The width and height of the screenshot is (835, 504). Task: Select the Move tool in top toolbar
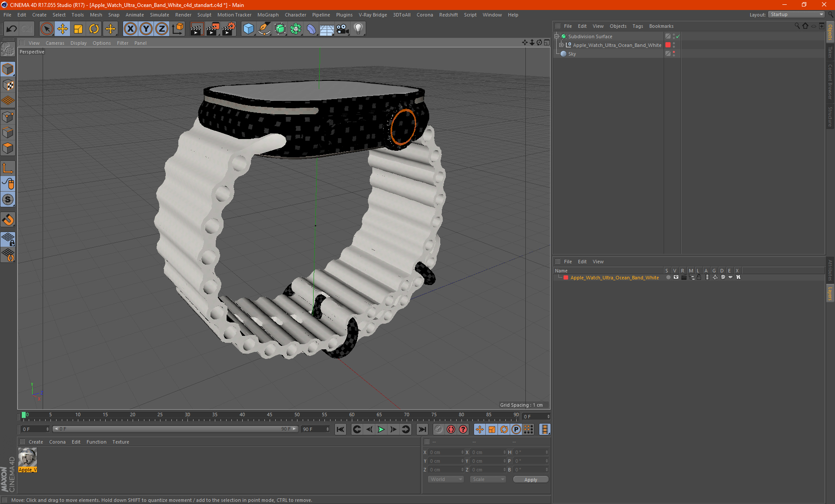point(63,29)
